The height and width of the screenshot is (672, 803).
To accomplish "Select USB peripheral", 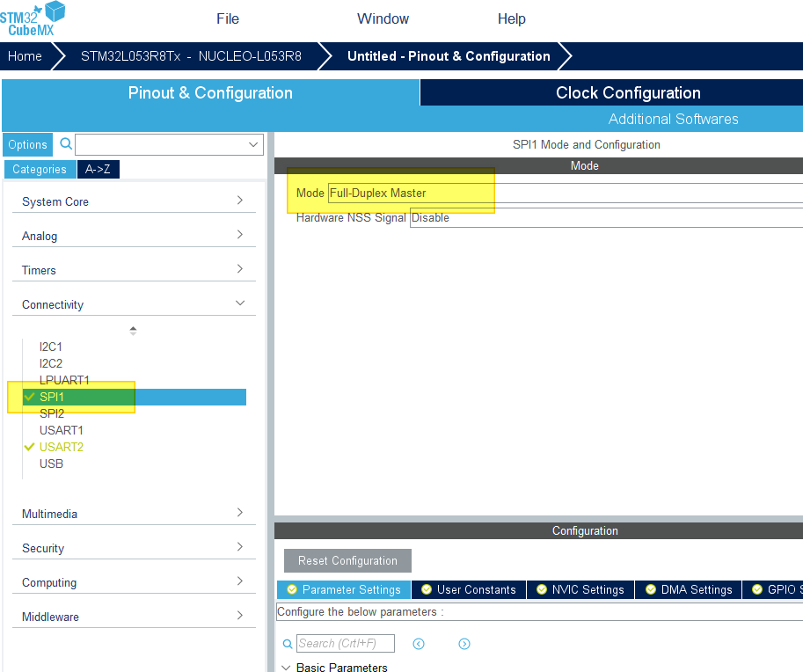I will [51, 464].
